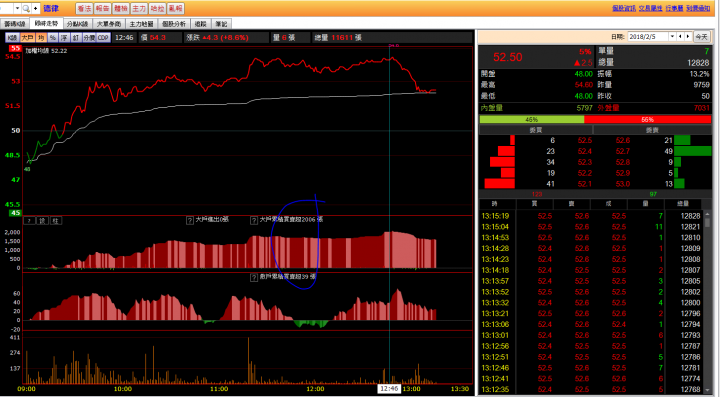Click the 13:15:04 trade row

pyautogui.click(x=591, y=227)
